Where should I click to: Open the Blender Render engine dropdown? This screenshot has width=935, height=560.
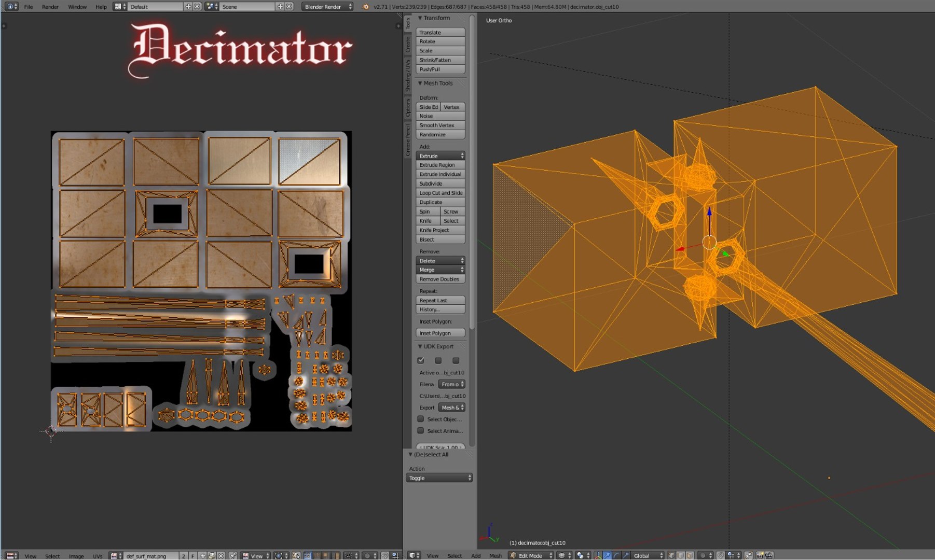pyautogui.click(x=327, y=7)
